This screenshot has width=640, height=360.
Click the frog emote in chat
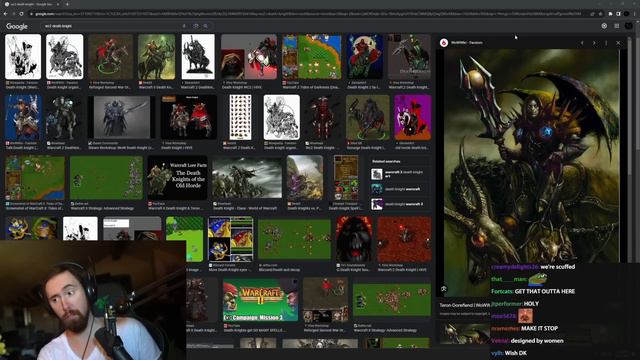pos(538,279)
